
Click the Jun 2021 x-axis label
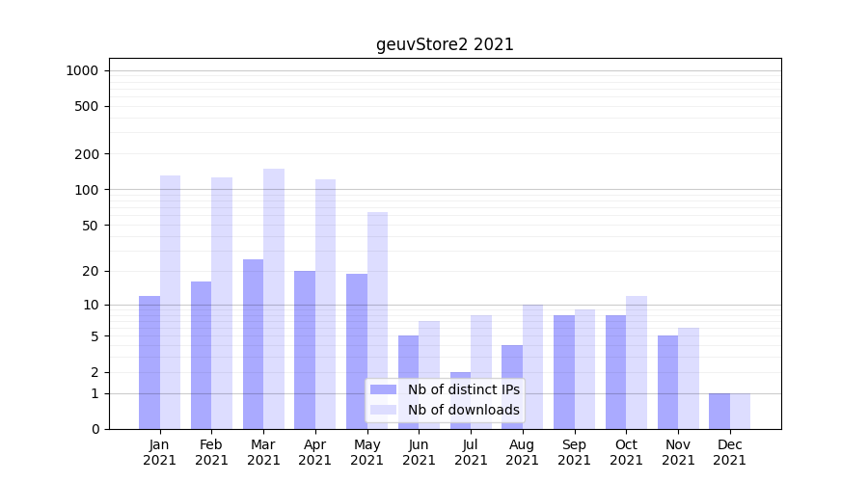(x=419, y=452)
